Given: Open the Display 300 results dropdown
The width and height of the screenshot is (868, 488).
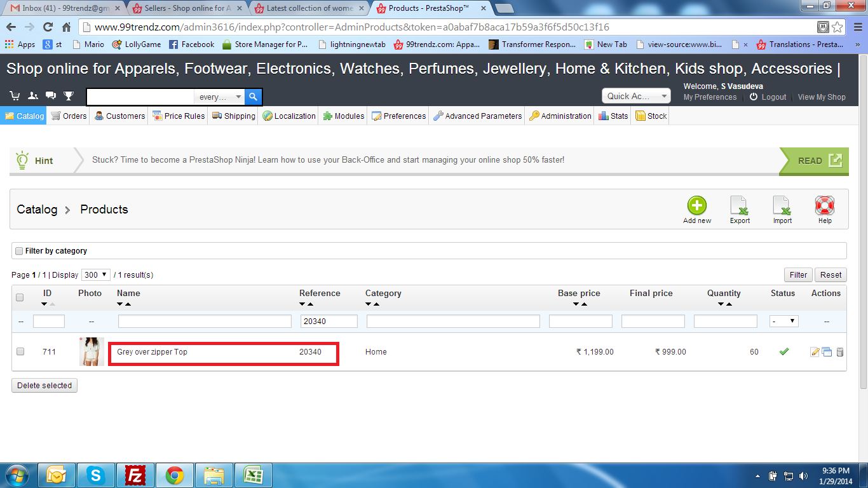Looking at the screenshot, I should pos(95,275).
